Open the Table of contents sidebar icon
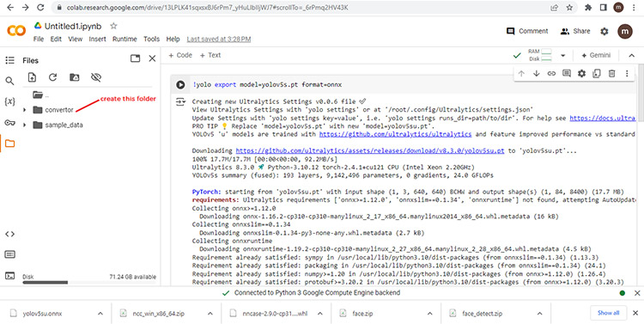This screenshot has width=644, height=324. coord(9,60)
